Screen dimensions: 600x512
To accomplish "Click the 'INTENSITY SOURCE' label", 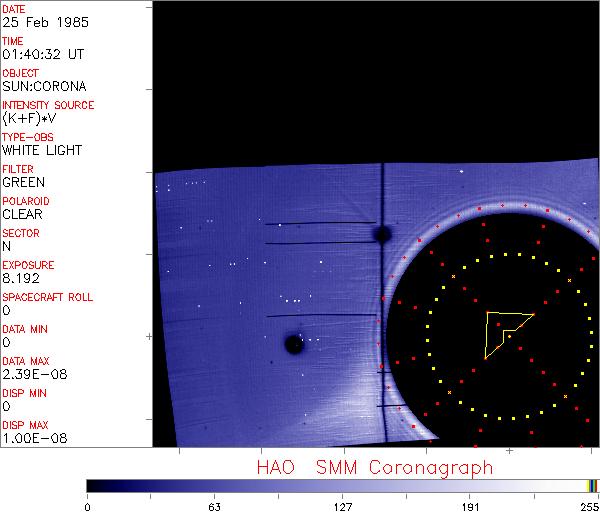I will (49, 105).
